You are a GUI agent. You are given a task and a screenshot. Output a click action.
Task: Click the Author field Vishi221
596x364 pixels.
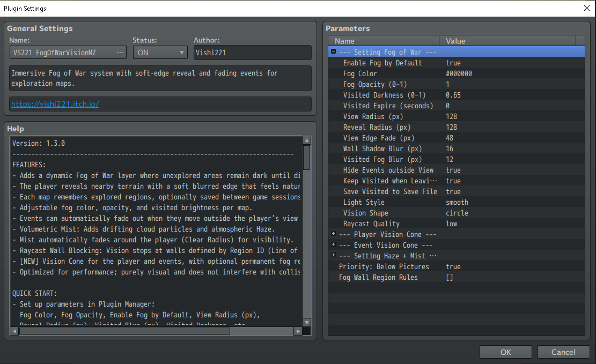(x=252, y=53)
